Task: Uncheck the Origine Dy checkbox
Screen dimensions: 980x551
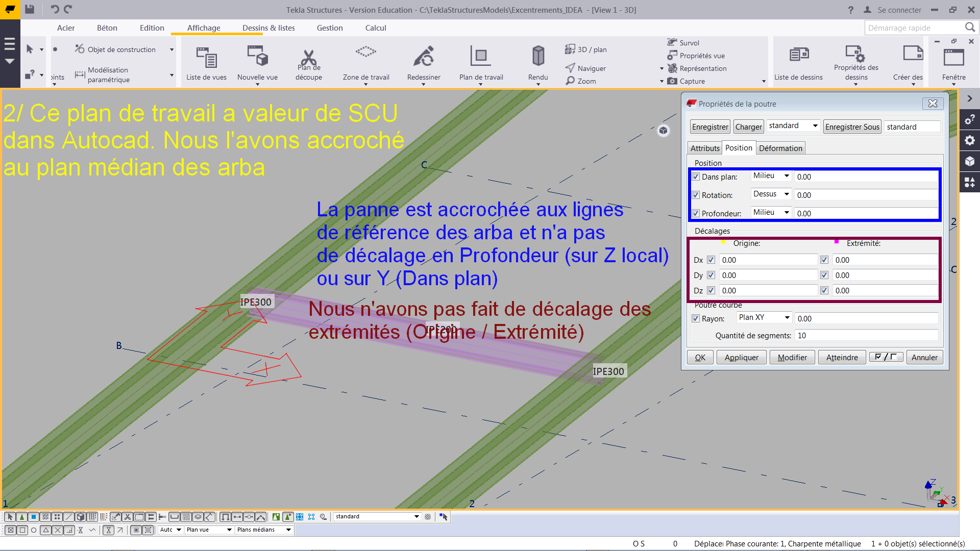Action: pyautogui.click(x=711, y=275)
